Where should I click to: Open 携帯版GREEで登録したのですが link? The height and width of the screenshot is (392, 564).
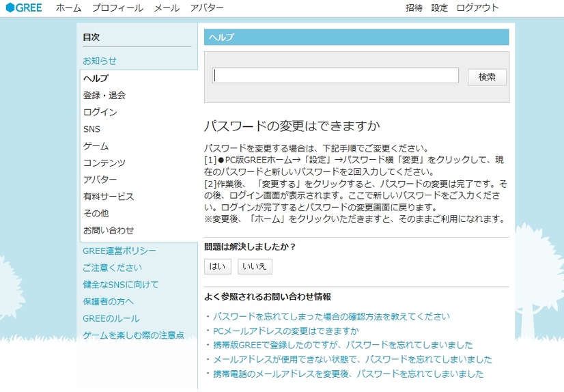pyautogui.click(x=343, y=345)
